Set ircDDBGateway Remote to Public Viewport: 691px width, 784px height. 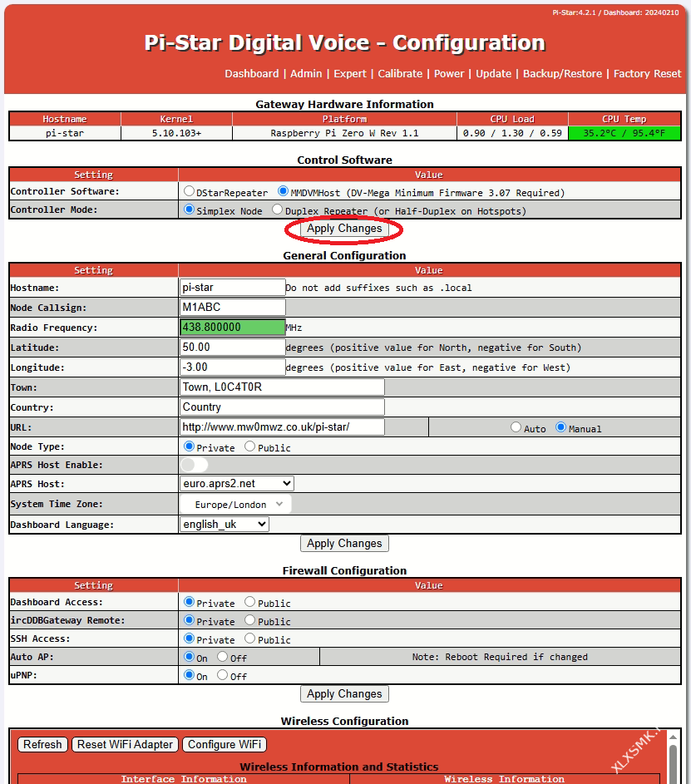tap(250, 620)
